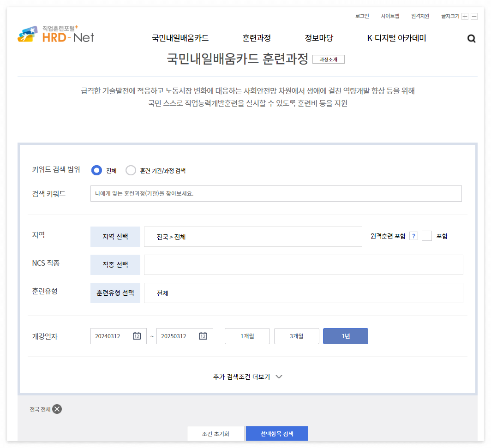Open the 훈련유형 선택 selector
The image size is (491, 448).
coord(115,293)
